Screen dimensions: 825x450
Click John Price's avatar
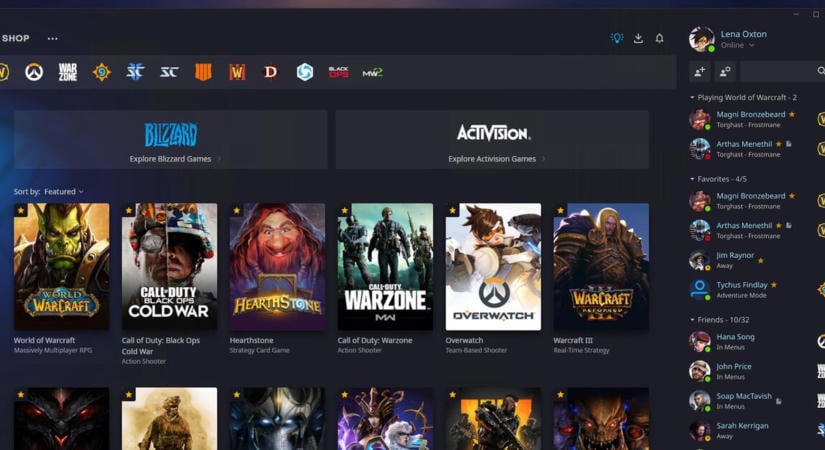click(x=700, y=371)
